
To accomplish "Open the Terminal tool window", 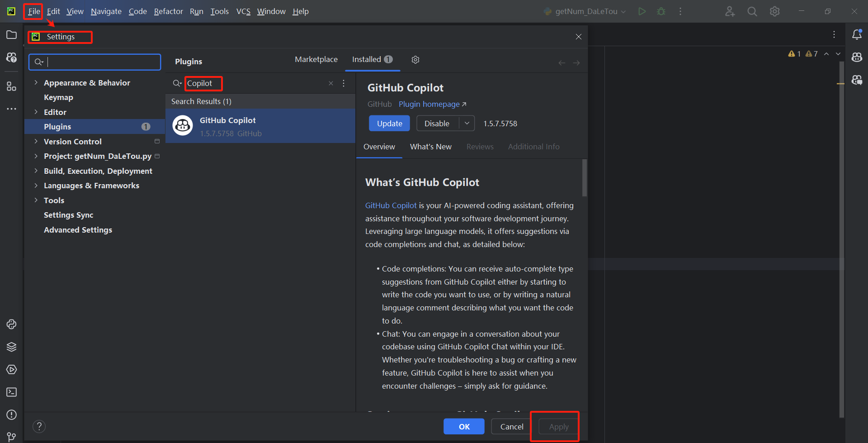I will (x=11, y=392).
